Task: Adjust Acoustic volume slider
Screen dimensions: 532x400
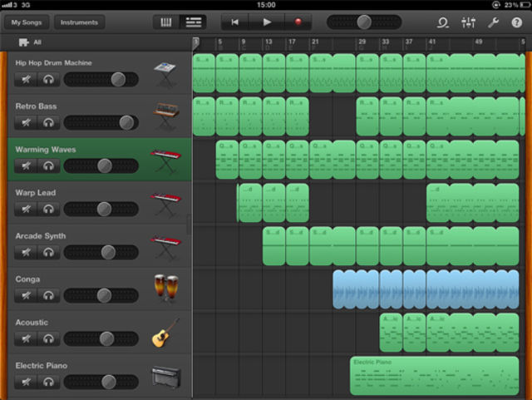Action: click(101, 338)
